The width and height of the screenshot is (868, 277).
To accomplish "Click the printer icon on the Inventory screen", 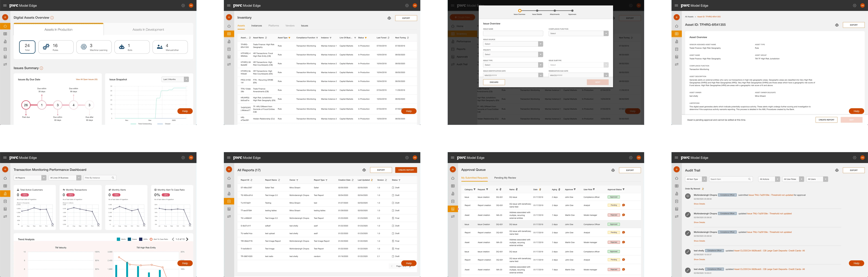I will (x=389, y=18).
